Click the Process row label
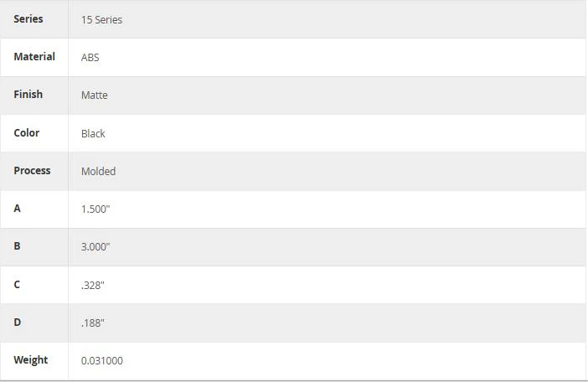Image resolution: width=588 pixels, height=382 pixels. [x=33, y=171]
